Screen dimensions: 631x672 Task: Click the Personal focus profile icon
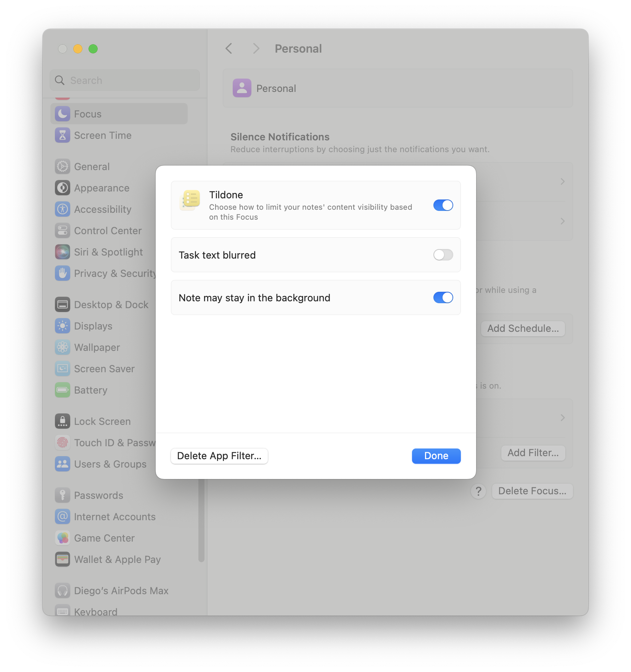[x=242, y=88]
